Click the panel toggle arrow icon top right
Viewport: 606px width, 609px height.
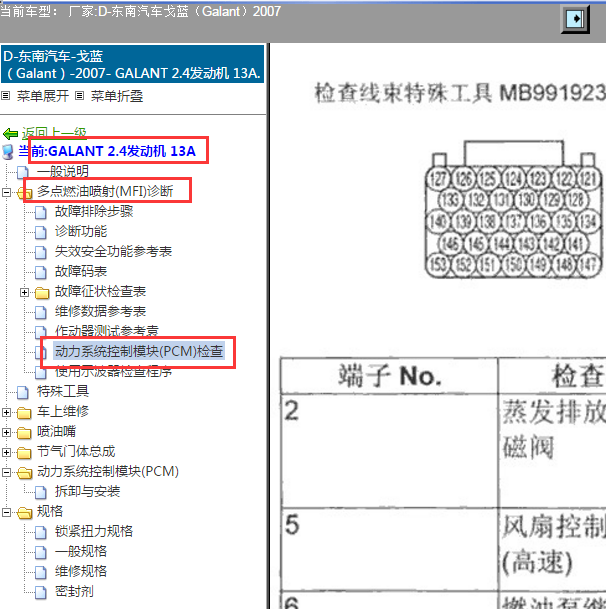pos(575,19)
